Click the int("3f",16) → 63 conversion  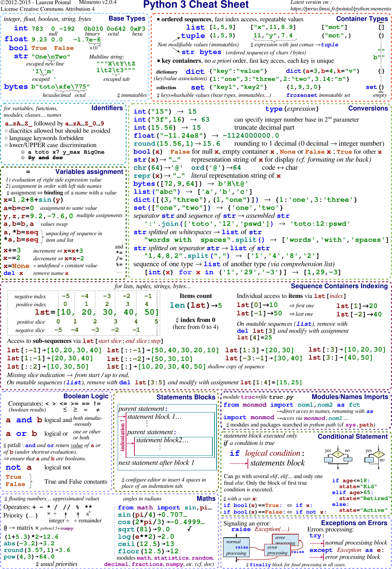click(x=172, y=120)
